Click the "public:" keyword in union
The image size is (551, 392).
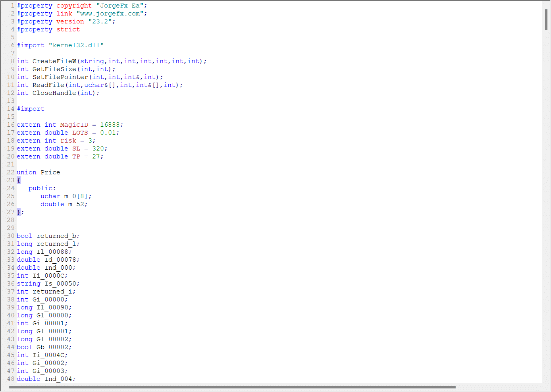click(42, 188)
